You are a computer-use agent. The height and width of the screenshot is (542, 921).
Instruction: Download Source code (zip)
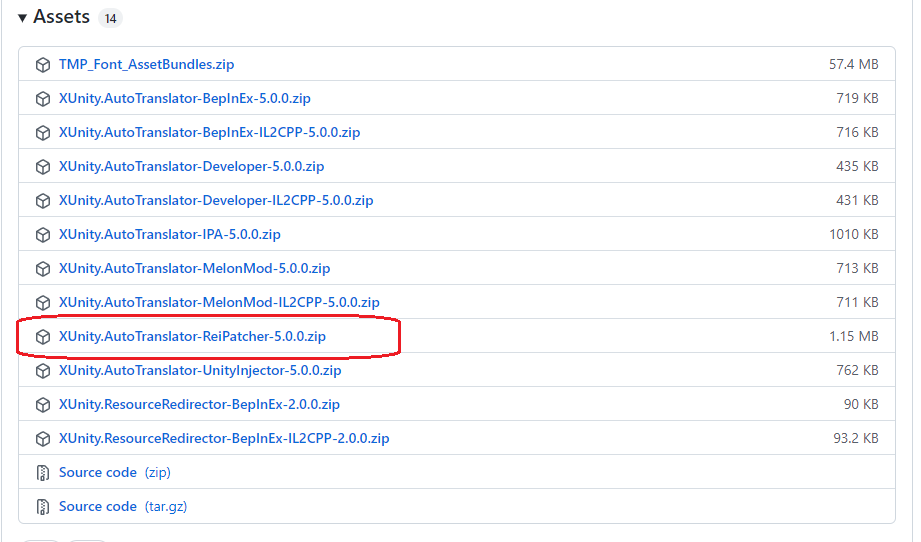pyautogui.click(x=115, y=473)
